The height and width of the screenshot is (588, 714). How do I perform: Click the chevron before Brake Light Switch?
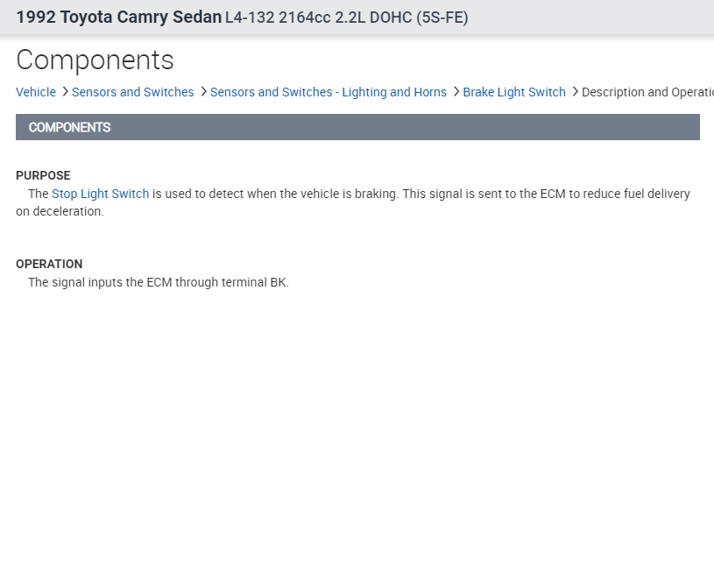click(456, 92)
